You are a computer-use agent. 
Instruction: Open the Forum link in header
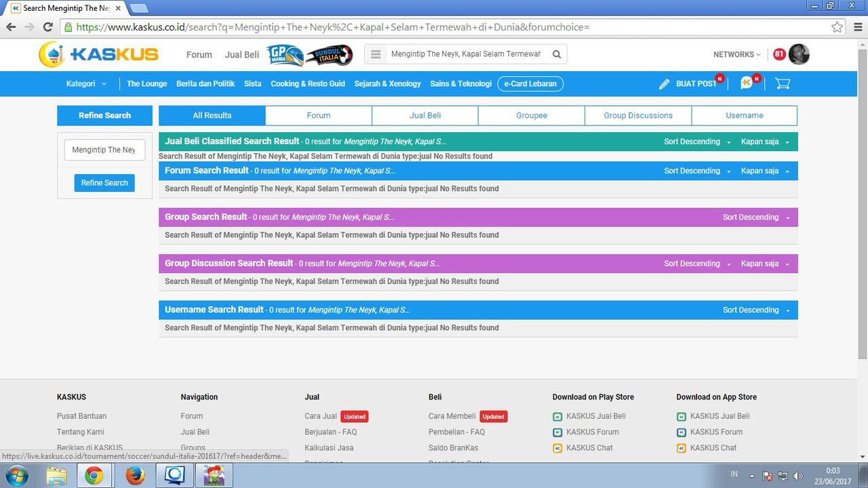tap(199, 55)
